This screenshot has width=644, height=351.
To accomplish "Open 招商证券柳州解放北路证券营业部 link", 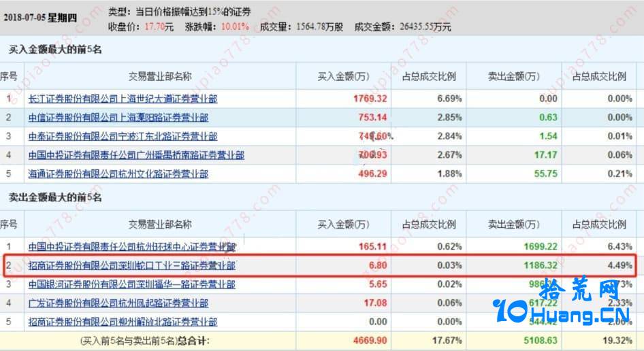I will (x=123, y=322).
